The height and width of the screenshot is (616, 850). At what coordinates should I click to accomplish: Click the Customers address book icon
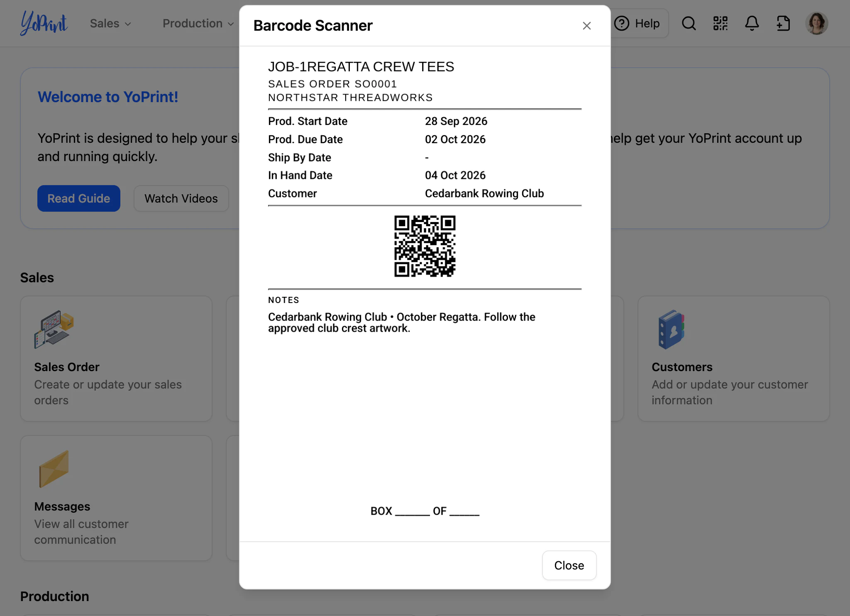click(671, 330)
